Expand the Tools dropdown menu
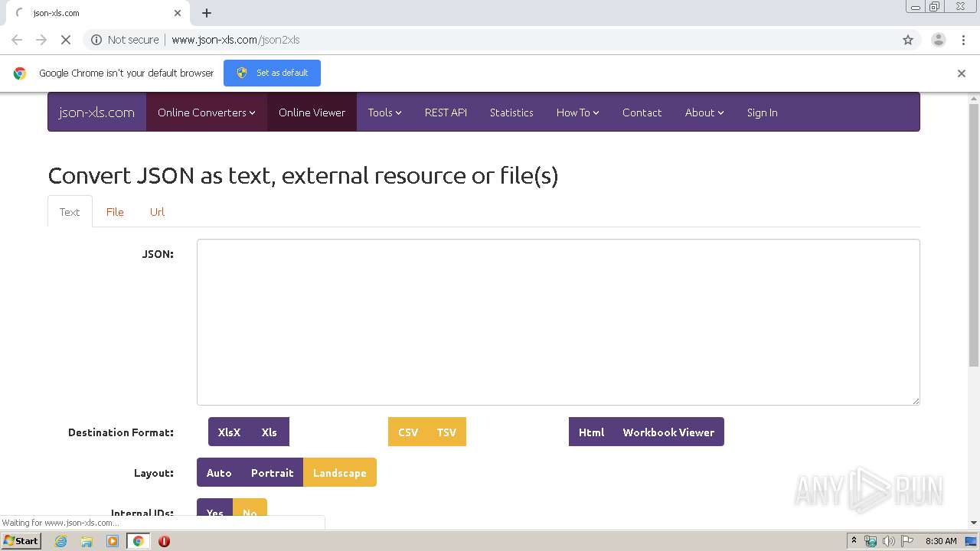This screenshot has width=980, height=551. coord(384,112)
